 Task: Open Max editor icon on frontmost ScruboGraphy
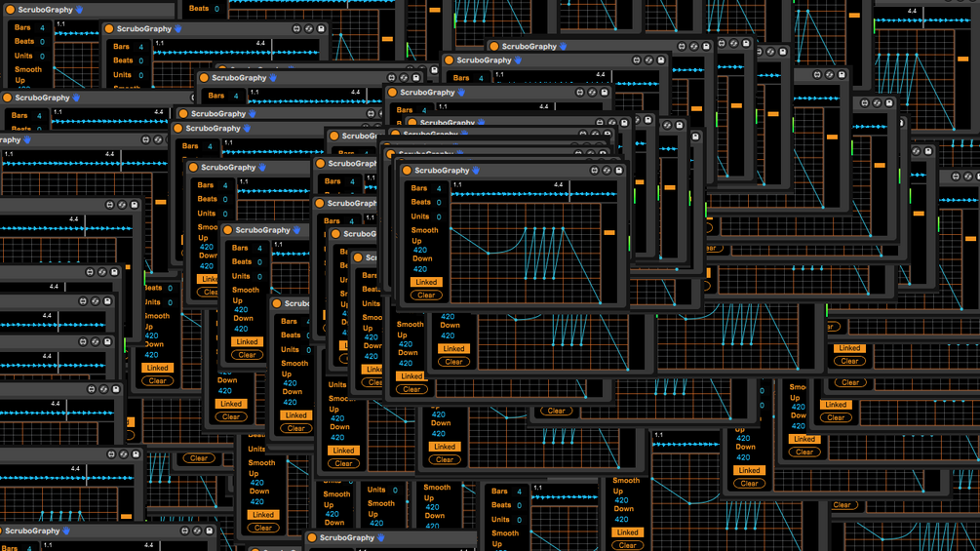point(595,170)
